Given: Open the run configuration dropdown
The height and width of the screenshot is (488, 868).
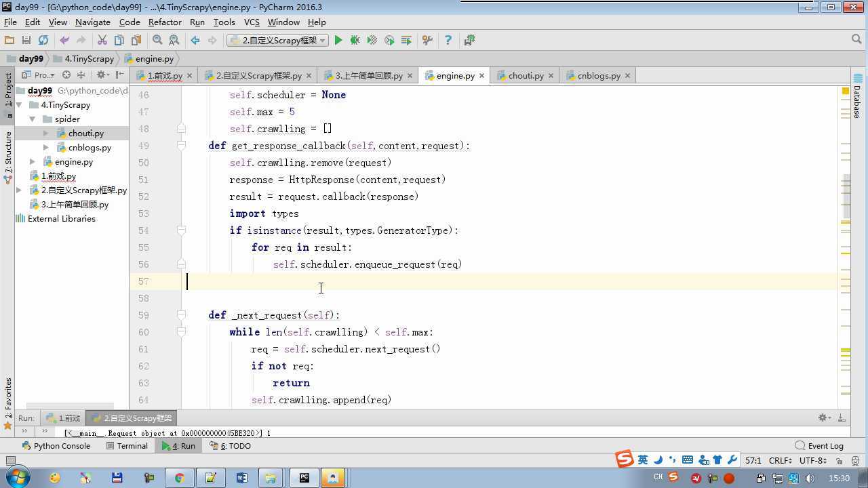Looking at the screenshot, I should [277, 41].
